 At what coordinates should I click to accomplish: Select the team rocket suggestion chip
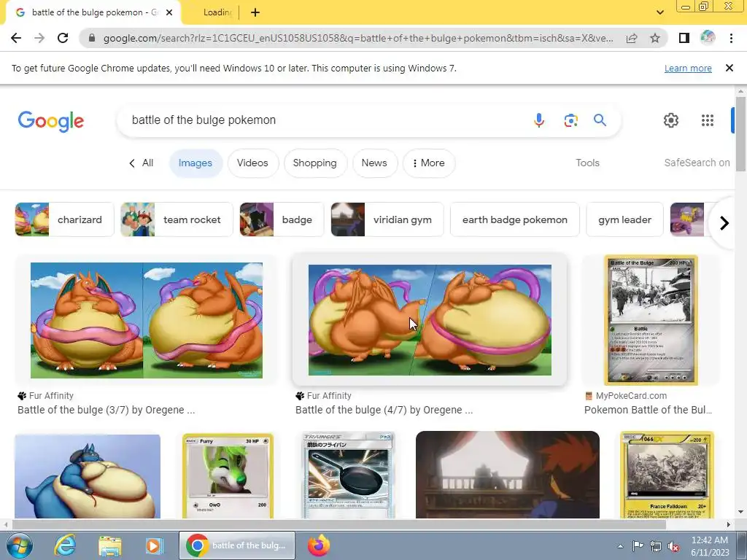pos(177,219)
